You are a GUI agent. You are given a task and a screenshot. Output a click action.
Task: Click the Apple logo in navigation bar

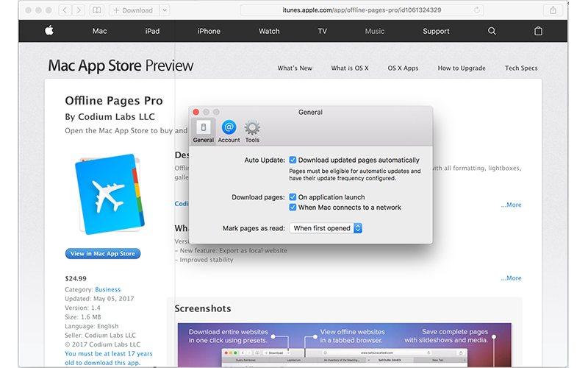(x=49, y=31)
